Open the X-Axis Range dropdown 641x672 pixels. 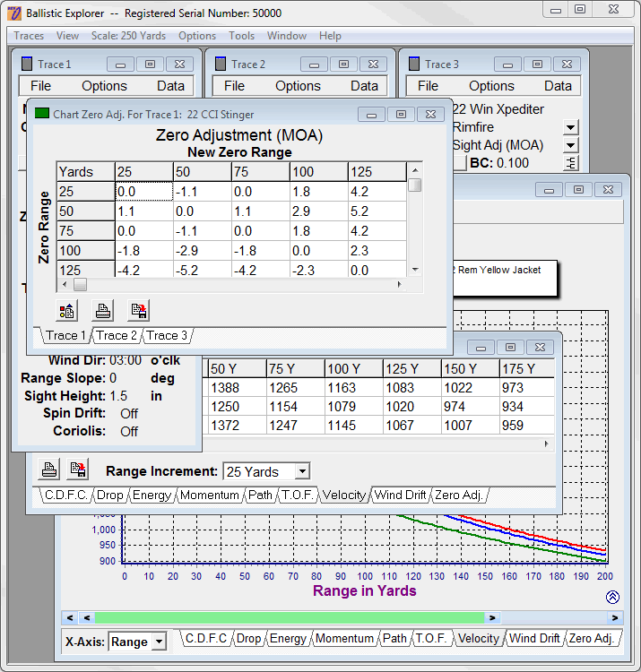(x=159, y=642)
